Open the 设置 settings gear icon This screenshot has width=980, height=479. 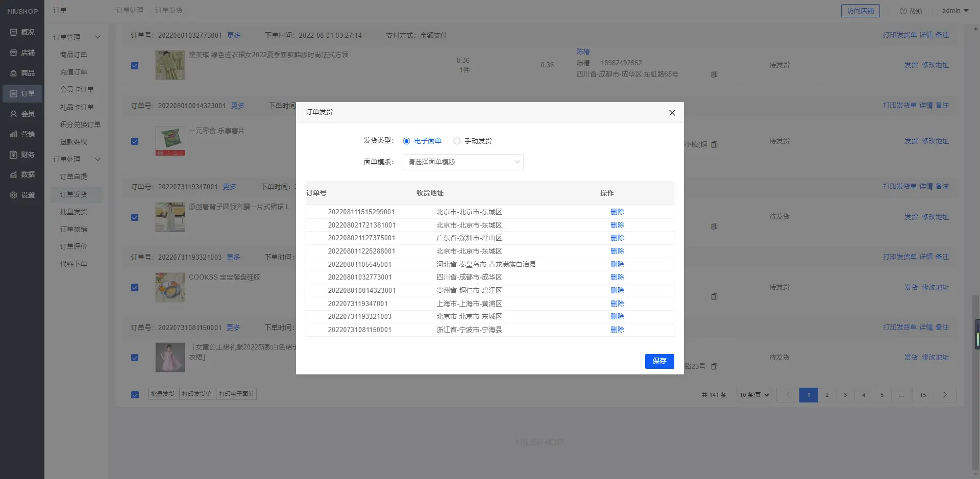point(14,195)
